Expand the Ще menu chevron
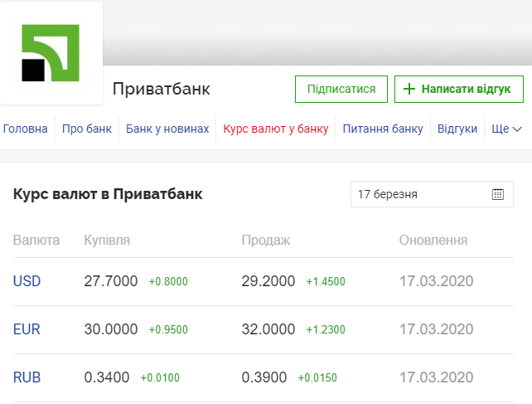Viewport: 532px width, 404px height. point(517,129)
